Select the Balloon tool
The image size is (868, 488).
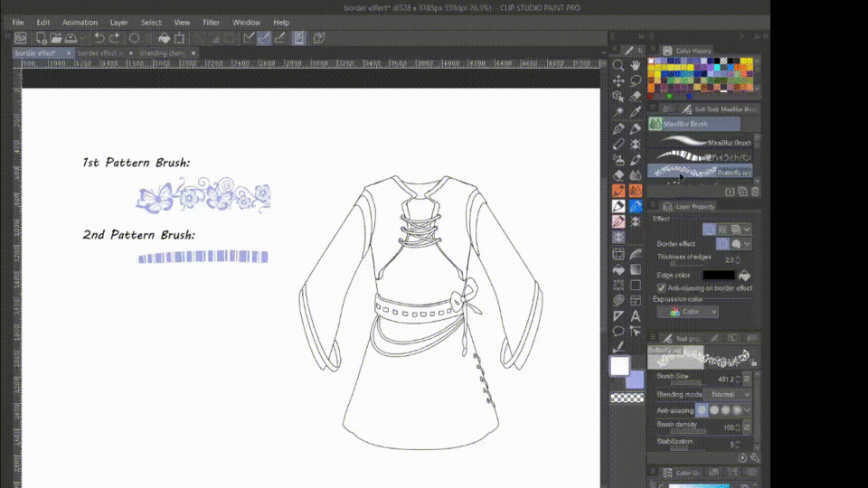pyautogui.click(x=618, y=332)
